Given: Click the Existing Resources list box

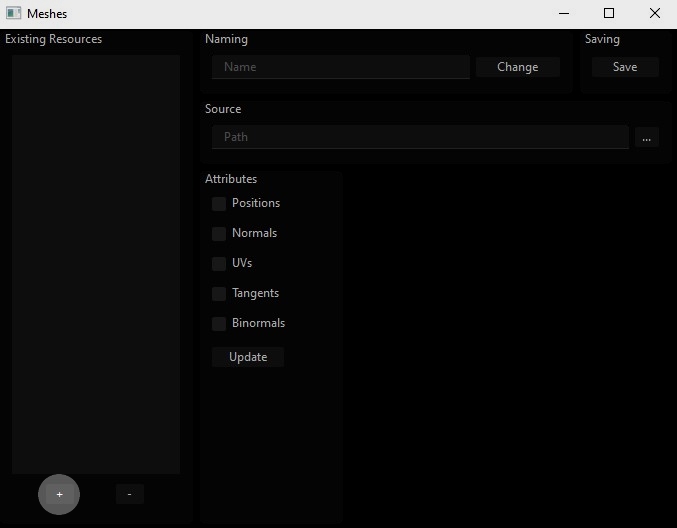Looking at the screenshot, I should point(96,264).
